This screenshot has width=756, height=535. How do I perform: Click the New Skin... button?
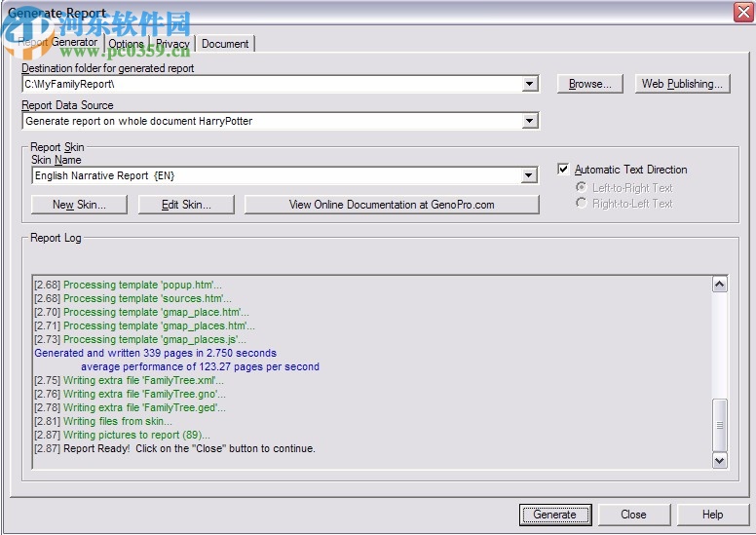(79, 205)
